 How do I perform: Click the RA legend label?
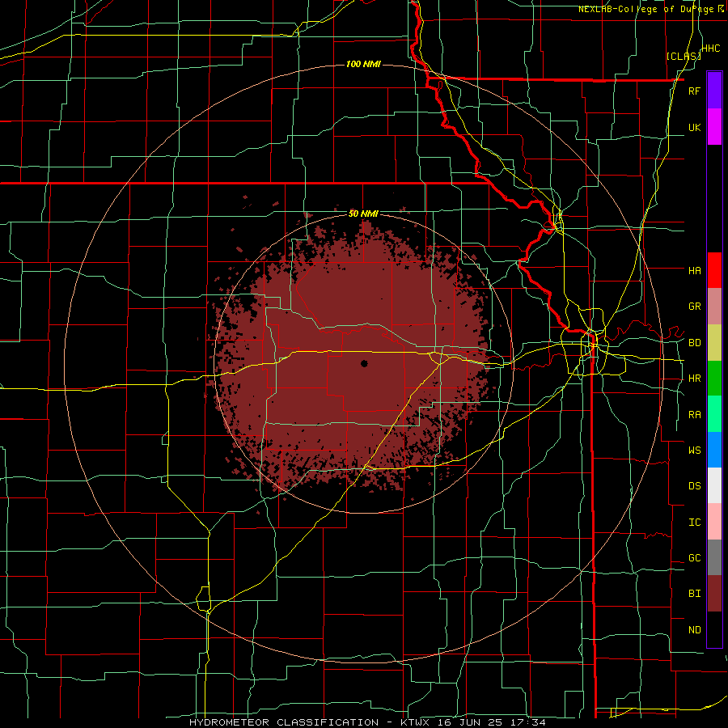(x=694, y=415)
